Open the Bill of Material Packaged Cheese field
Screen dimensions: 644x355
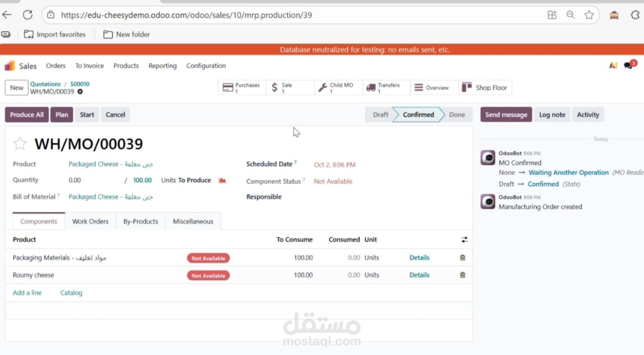(x=111, y=197)
